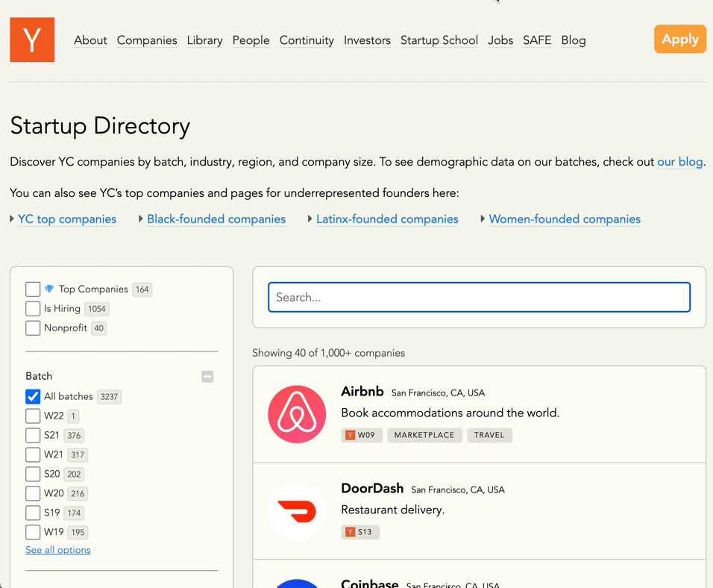713x588 pixels.
Task: Follow the our blog link
Action: point(679,161)
